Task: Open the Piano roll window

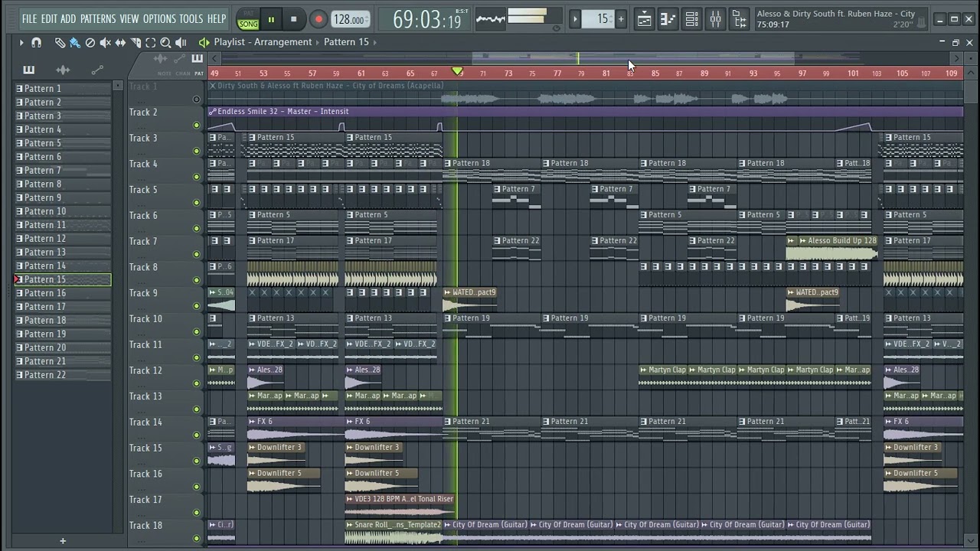Action: coord(668,19)
